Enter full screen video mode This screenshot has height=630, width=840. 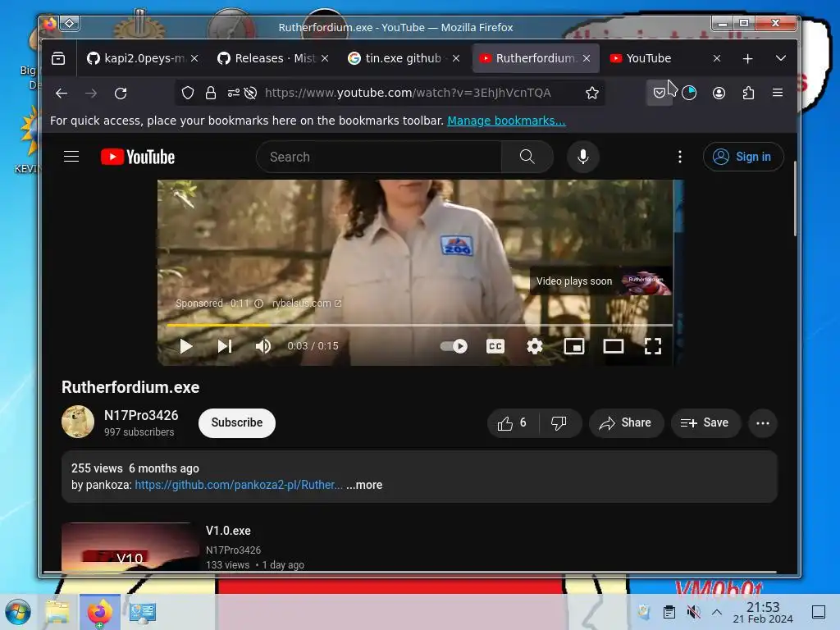pos(652,346)
